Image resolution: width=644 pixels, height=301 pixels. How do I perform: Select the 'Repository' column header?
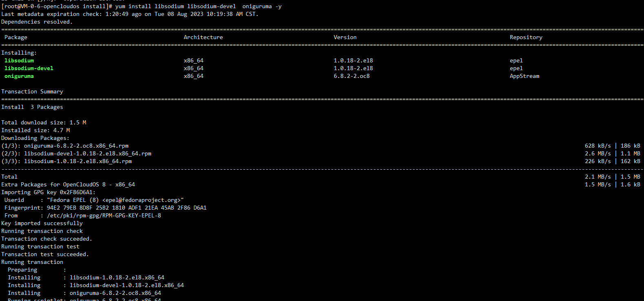point(526,38)
